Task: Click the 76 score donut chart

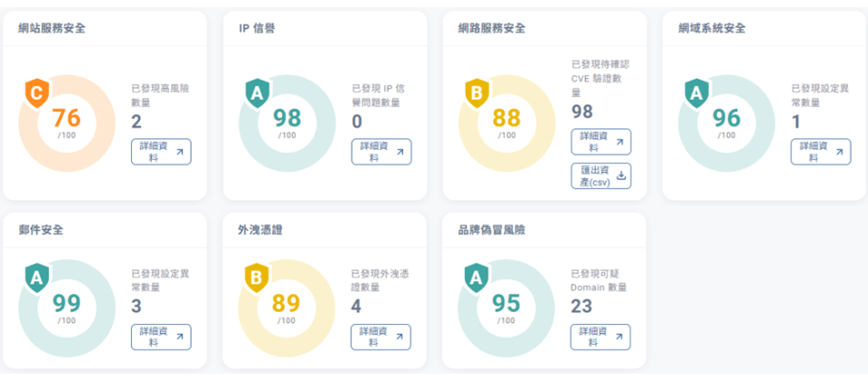Action: (67, 120)
